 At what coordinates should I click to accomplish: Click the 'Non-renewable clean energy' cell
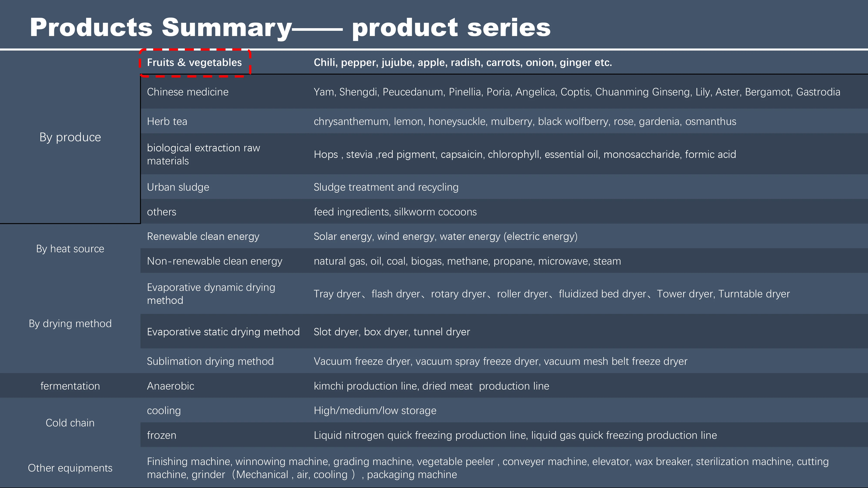[x=214, y=261]
